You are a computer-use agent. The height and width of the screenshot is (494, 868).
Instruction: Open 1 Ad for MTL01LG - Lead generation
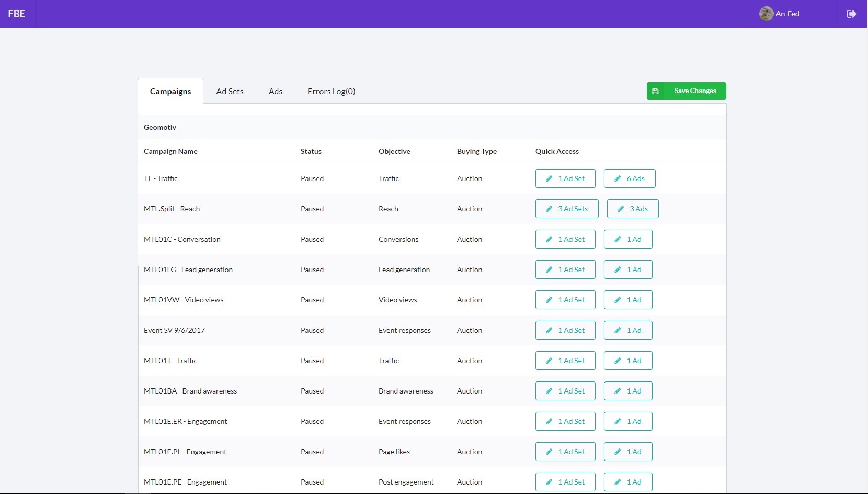(628, 270)
